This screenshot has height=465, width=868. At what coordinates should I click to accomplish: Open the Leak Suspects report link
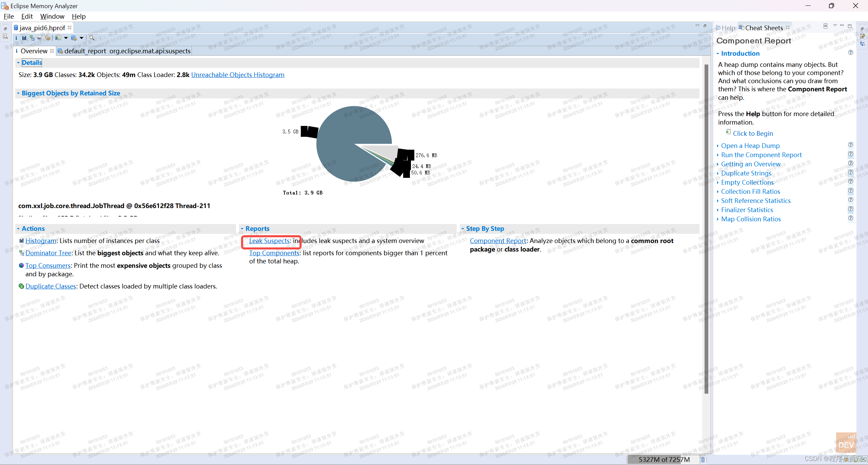(269, 241)
